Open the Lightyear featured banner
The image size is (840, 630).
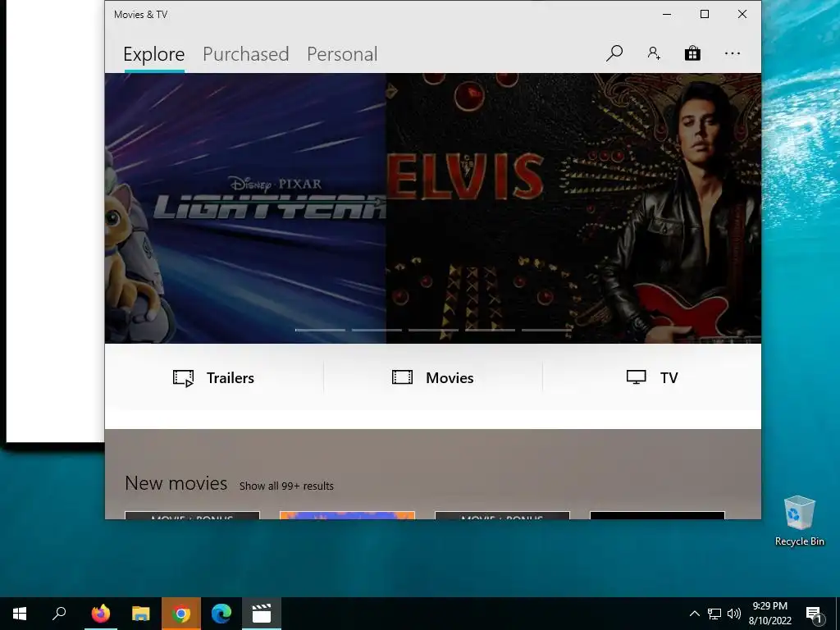click(x=245, y=208)
